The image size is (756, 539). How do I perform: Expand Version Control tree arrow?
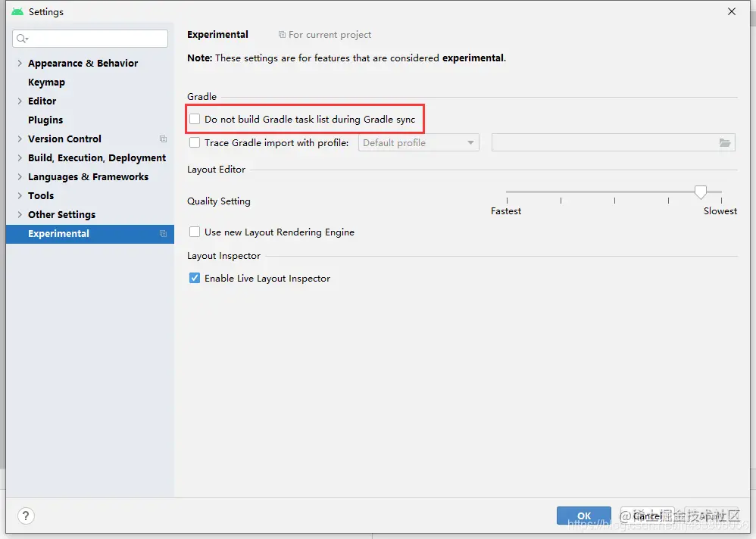[x=20, y=139]
